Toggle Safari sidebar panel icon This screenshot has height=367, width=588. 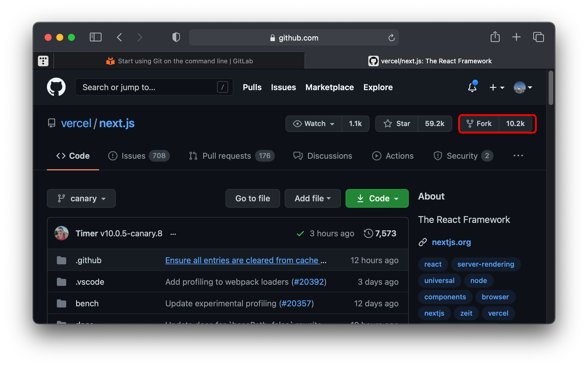96,37
